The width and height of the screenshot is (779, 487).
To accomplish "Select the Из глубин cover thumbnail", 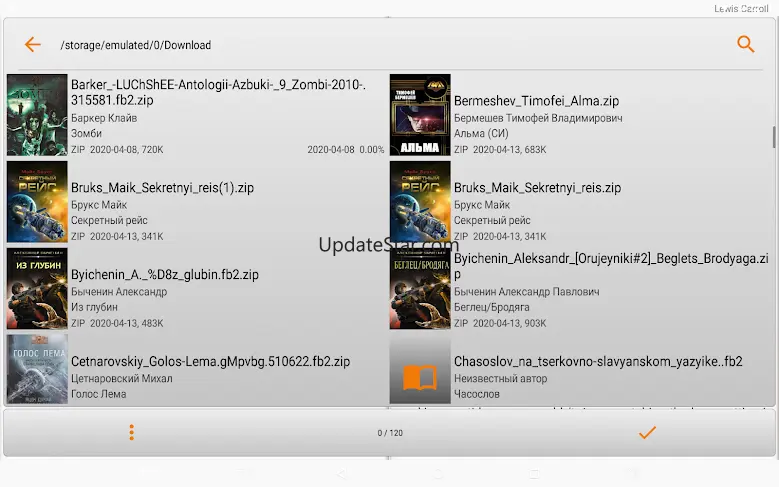I will tap(37, 289).
